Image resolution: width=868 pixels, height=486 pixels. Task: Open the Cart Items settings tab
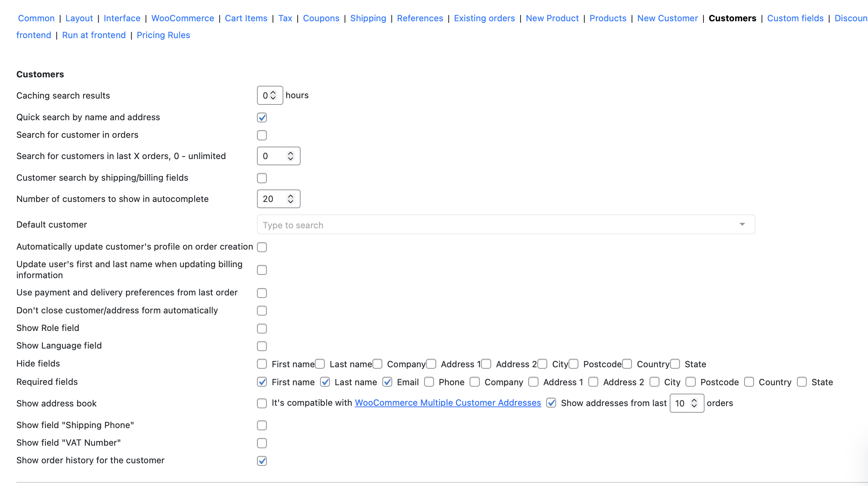tap(246, 18)
